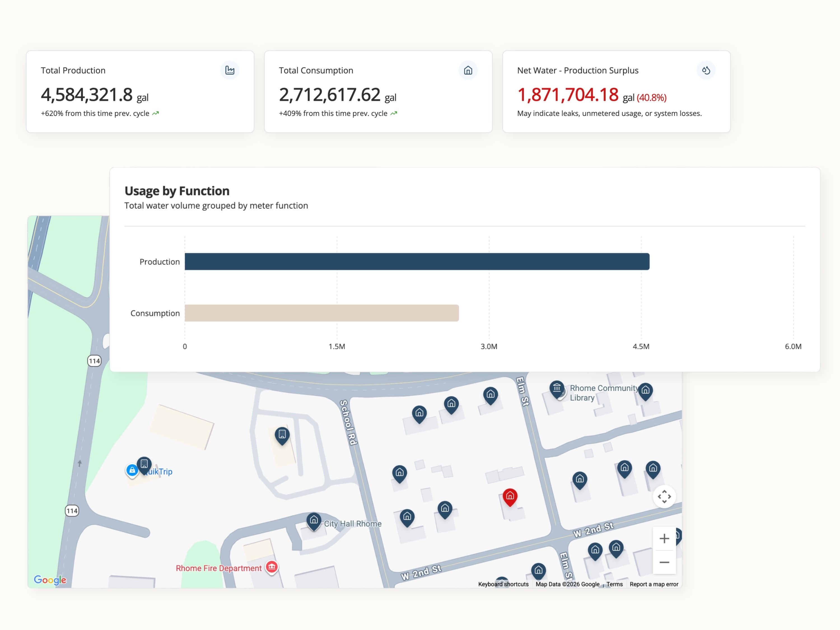Screen dimensions: 840x630
Task: Click the house icon on Total Consumption card
Action: (x=468, y=70)
